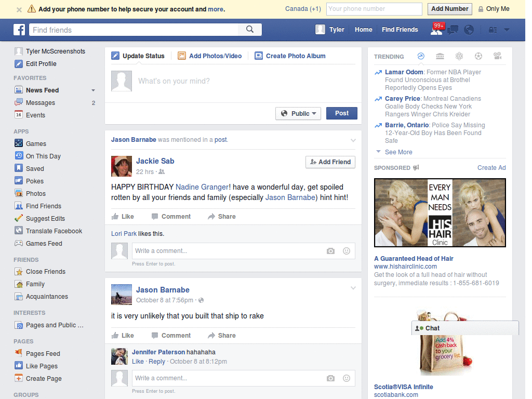This screenshot has width=532, height=399.
Task: Reply to Jennifer Paterson's comment
Action: pyautogui.click(x=157, y=362)
